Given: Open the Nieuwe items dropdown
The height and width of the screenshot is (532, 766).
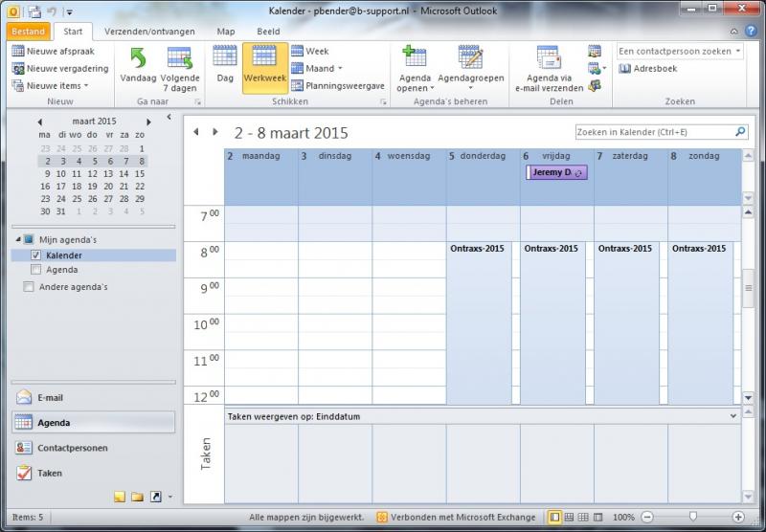Looking at the screenshot, I should pos(51,86).
